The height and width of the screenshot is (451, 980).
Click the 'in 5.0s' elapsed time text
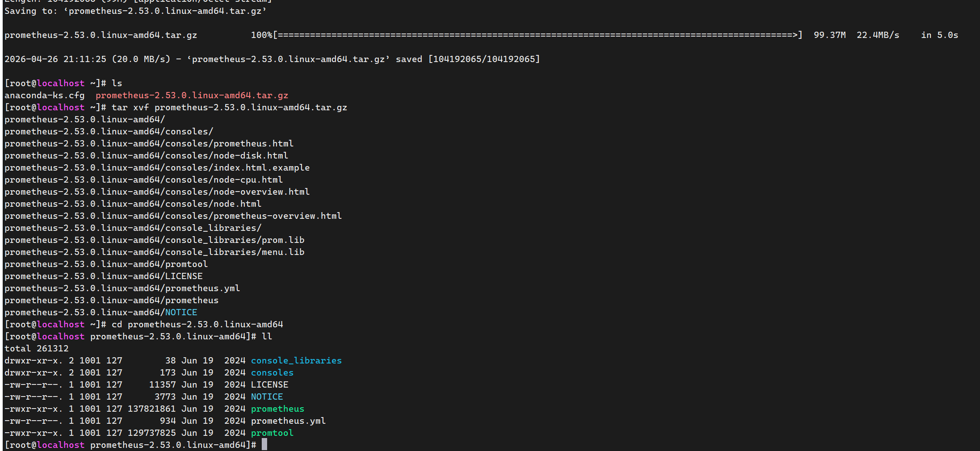pos(939,35)
